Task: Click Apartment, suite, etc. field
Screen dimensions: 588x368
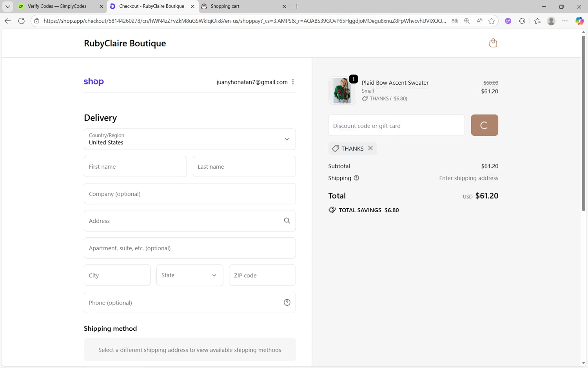Action: click(x=190, y=248)
